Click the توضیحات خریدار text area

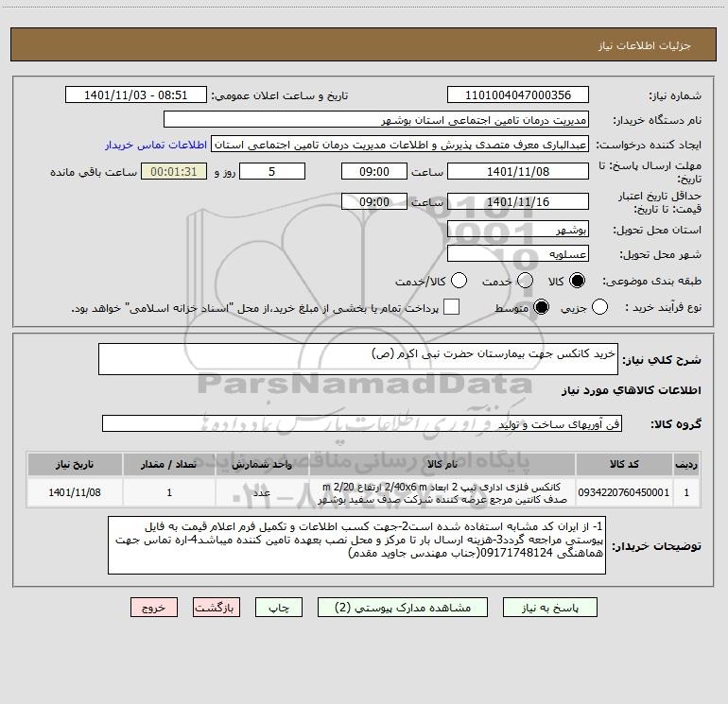pyautogui.click(x=356, y=545)
